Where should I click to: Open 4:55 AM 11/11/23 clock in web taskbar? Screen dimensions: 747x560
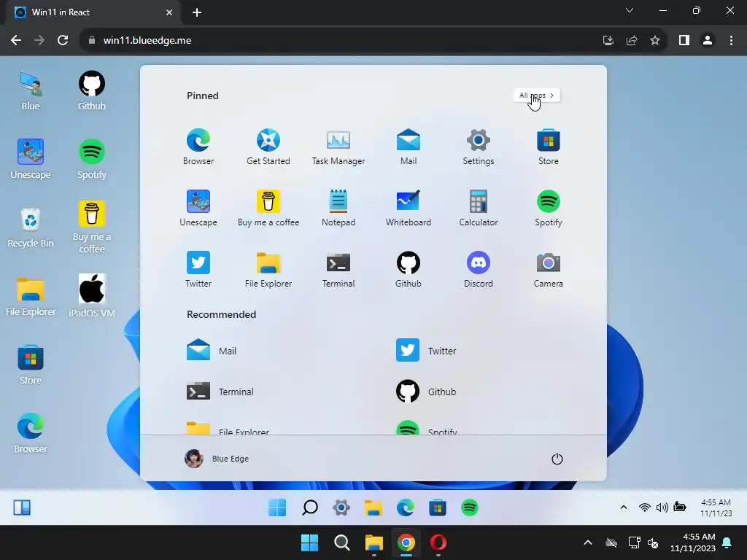716,507
